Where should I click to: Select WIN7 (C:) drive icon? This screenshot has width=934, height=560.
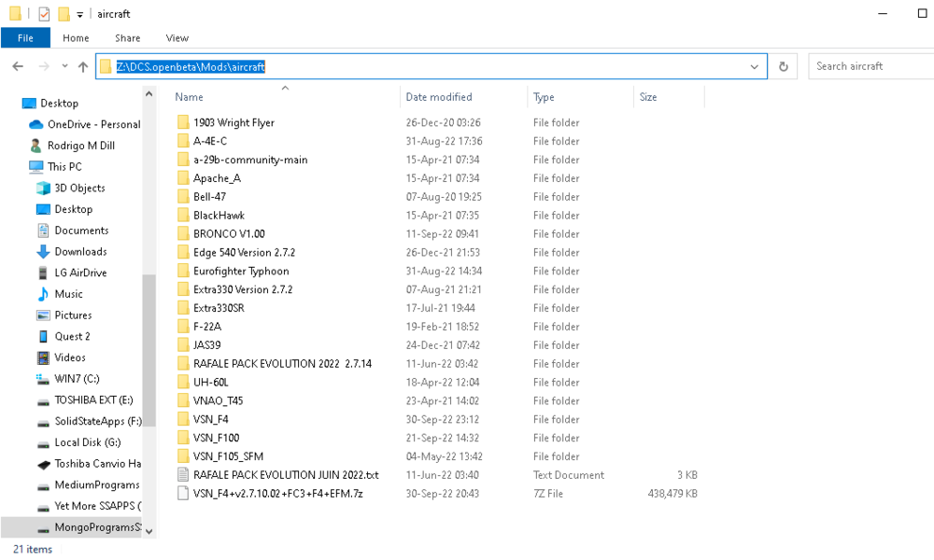pos(42,379)
